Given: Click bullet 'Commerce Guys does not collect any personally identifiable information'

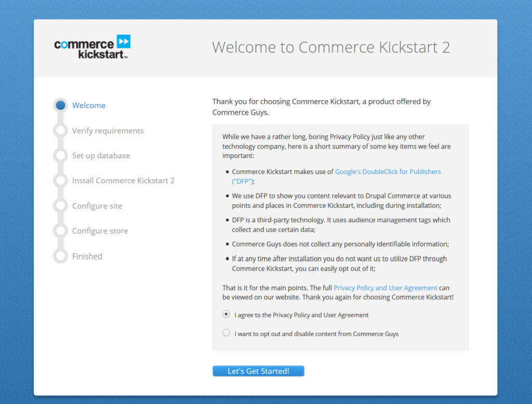Looking at the screenshot, I should [340, 244].
